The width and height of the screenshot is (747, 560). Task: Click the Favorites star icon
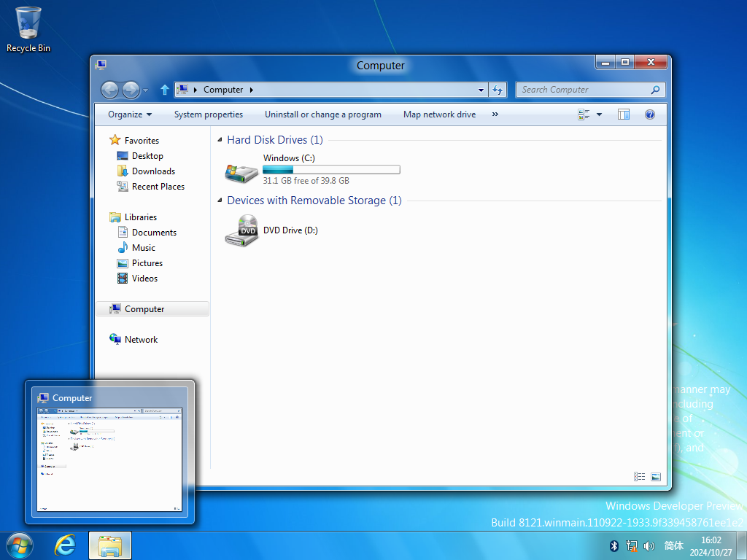(x=115, y=140)
